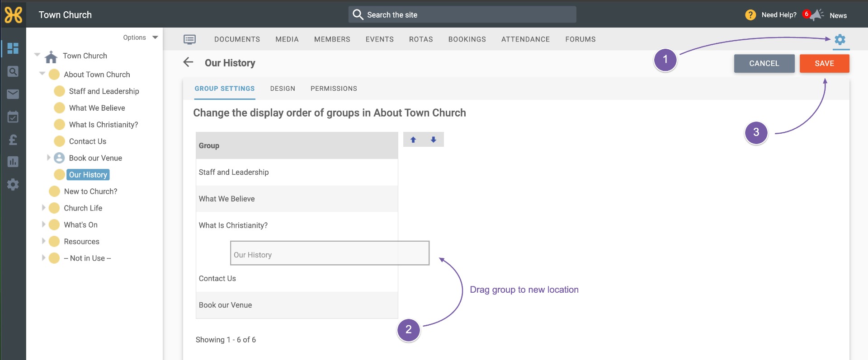Move group up with the up arrow
The image size is (868, 360).
tap(413, 140)
